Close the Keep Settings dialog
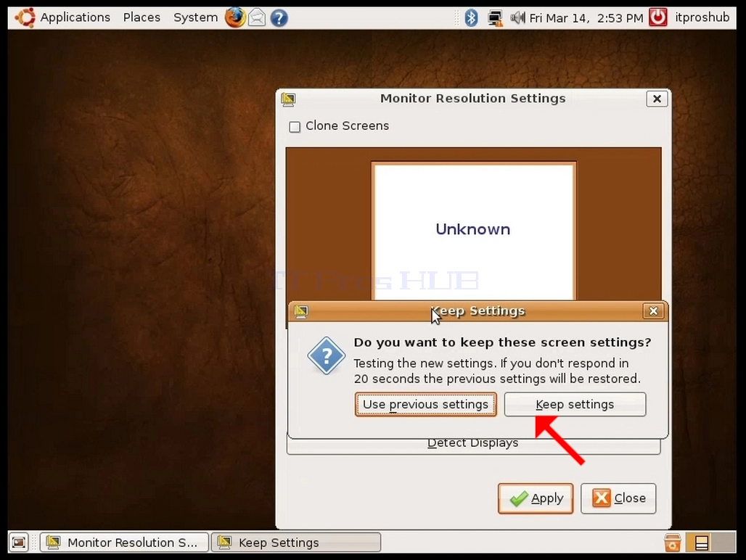746x560 pixels. 653,311
